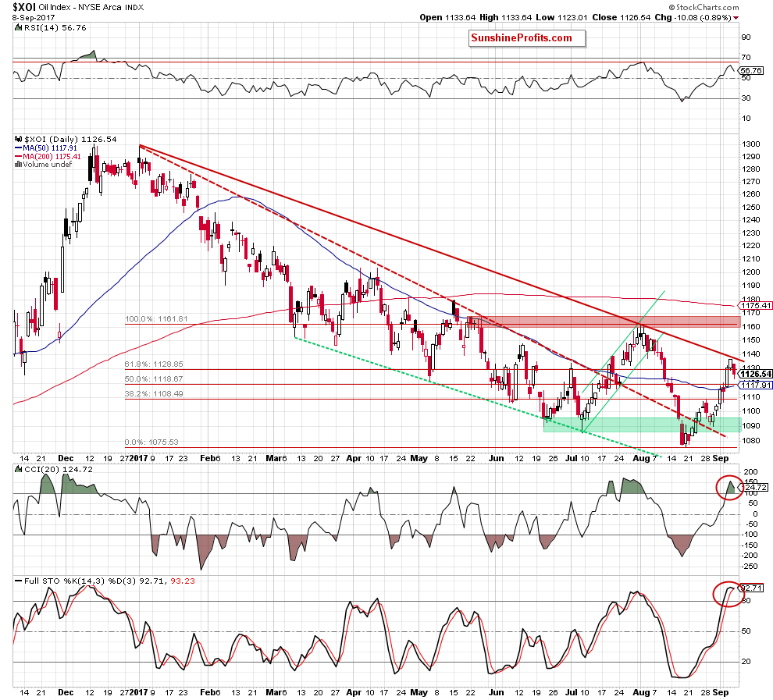Select the Chg -10.08 (-0.89%) value
The image size is (773, 700).
tap(693, 17)
